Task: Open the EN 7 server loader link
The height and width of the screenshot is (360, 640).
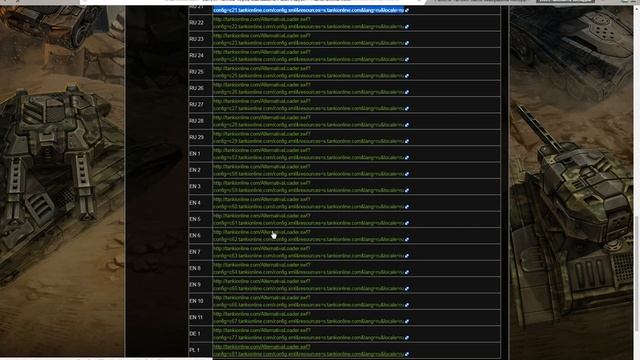Action: (x=308, y=252)
